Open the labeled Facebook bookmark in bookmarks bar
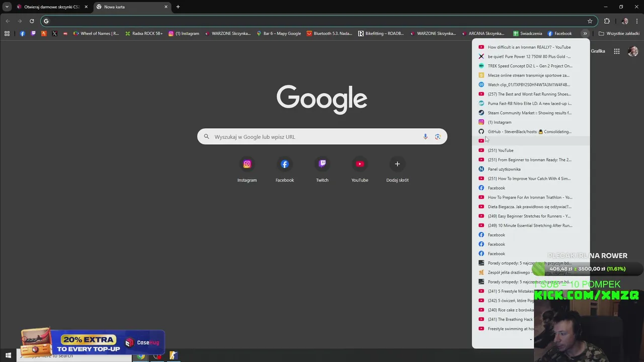 pos(559,34)
